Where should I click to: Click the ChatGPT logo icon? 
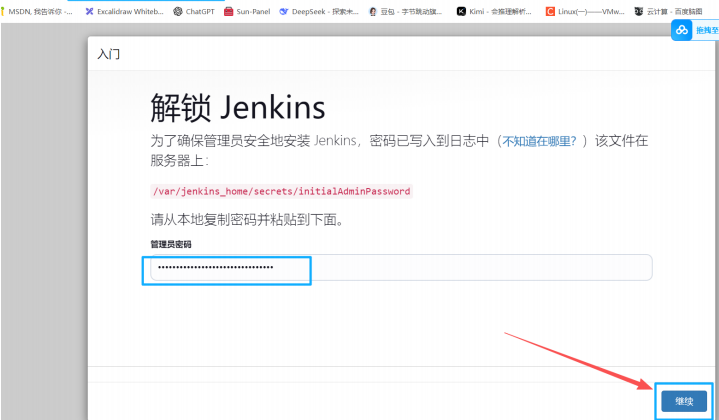point(178,11)
